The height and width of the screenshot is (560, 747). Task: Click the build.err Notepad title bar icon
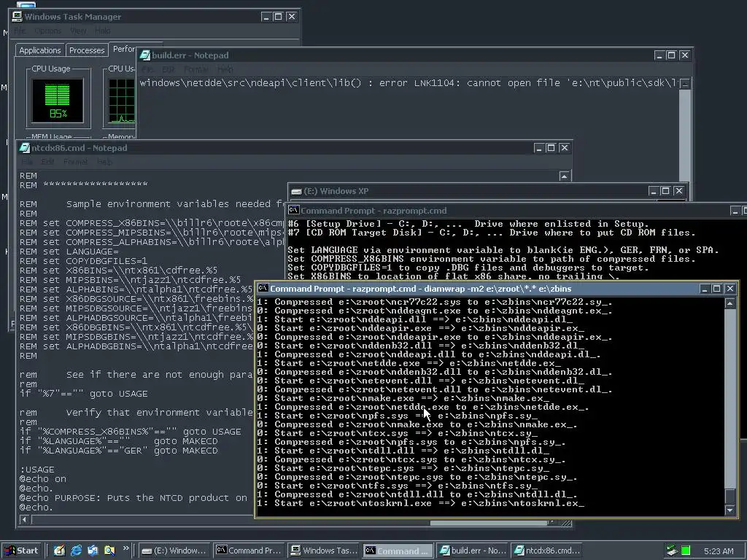[x=145, y=55]
